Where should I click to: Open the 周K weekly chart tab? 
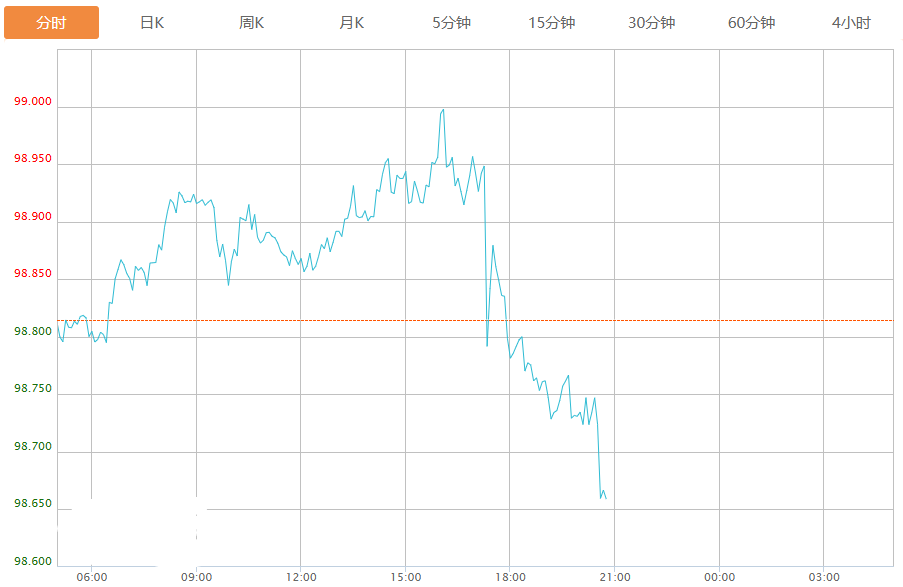pos(252,22)
